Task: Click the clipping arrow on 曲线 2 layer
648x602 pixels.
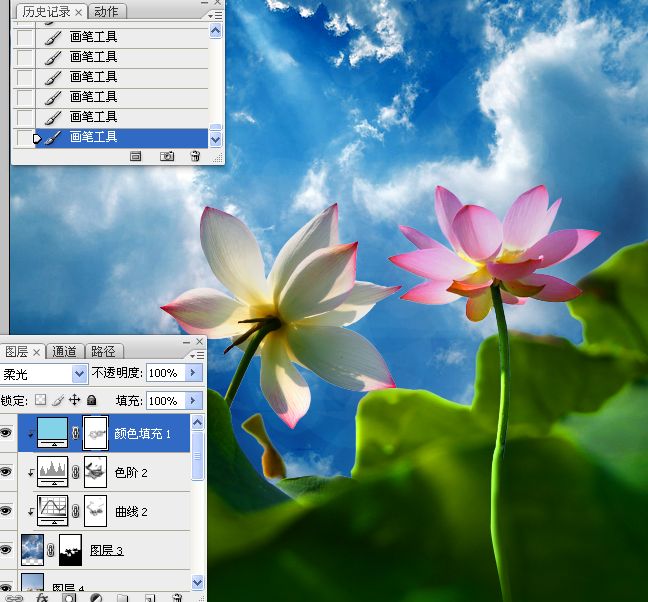Action: (31, 512)
